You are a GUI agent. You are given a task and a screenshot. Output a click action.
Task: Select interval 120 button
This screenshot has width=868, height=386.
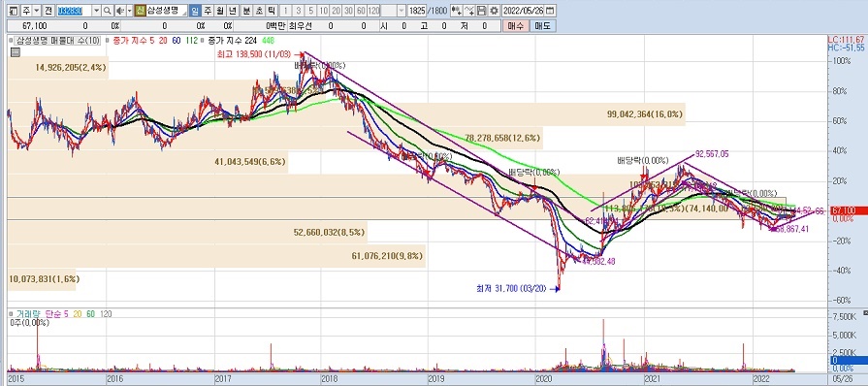373,11
